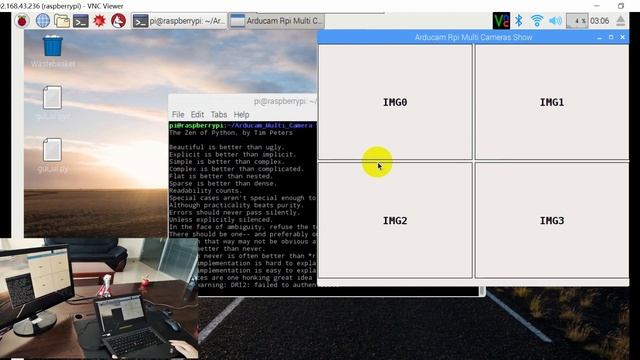Screen dimensions: 640x360
Task: Open the Tabs menu in the terminal
Action: click(219, 115)
